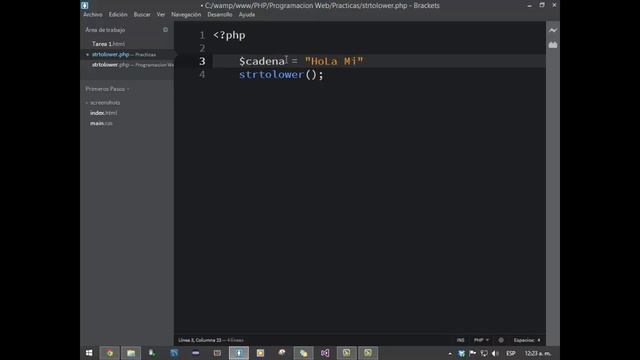640x360 pixels.
Task: Click the <?php opening tag
Action: pyautogui.click(x=229, y=36)
